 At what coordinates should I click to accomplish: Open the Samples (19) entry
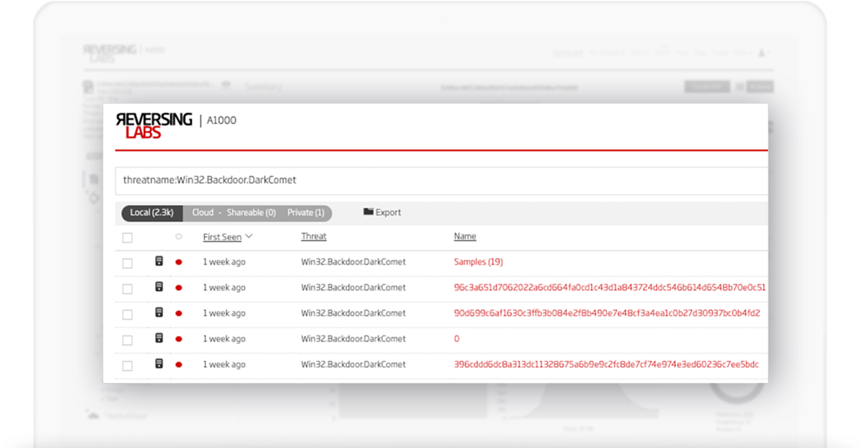point(478,262)
